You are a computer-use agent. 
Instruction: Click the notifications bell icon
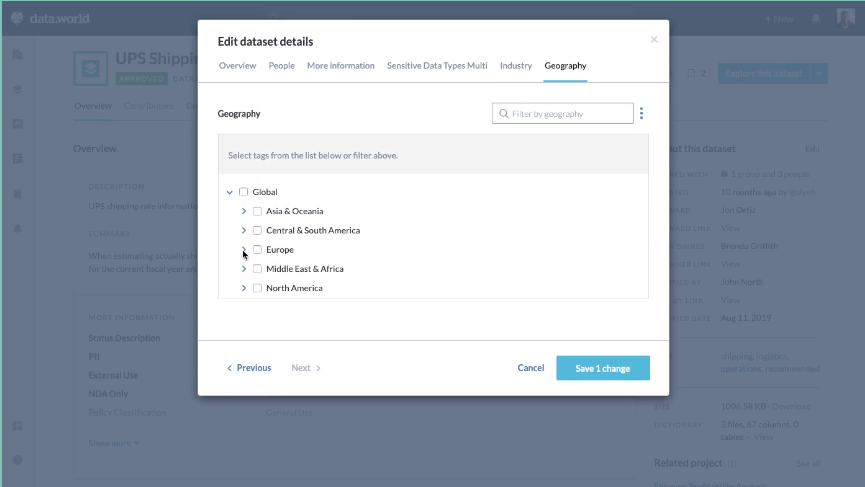click(x=816, y=18)
